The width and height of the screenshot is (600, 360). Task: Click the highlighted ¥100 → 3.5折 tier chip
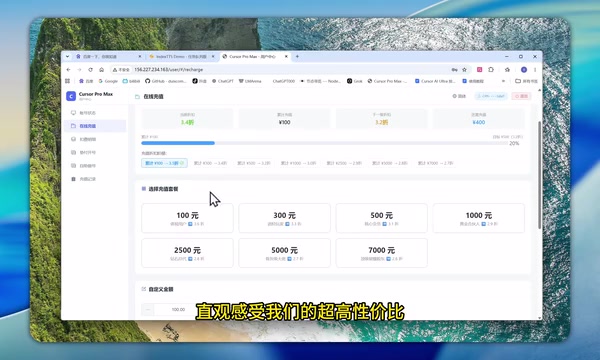click(164, 163)
